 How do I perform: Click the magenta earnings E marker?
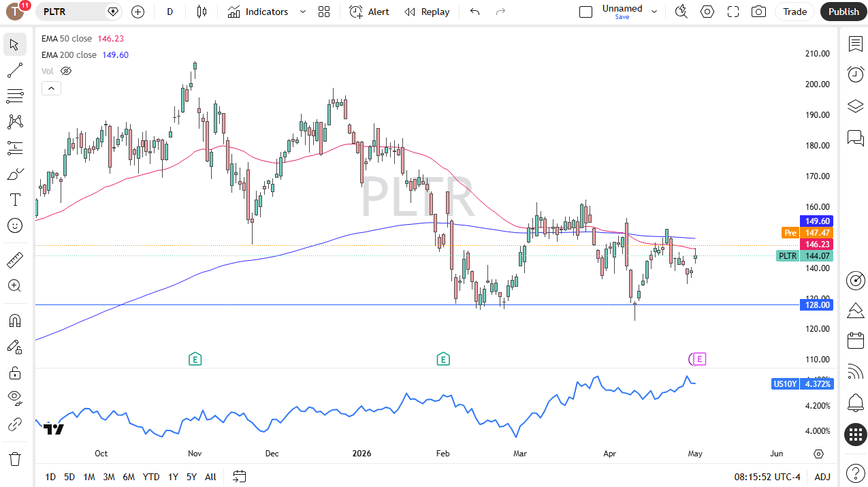tap(700, 359)
